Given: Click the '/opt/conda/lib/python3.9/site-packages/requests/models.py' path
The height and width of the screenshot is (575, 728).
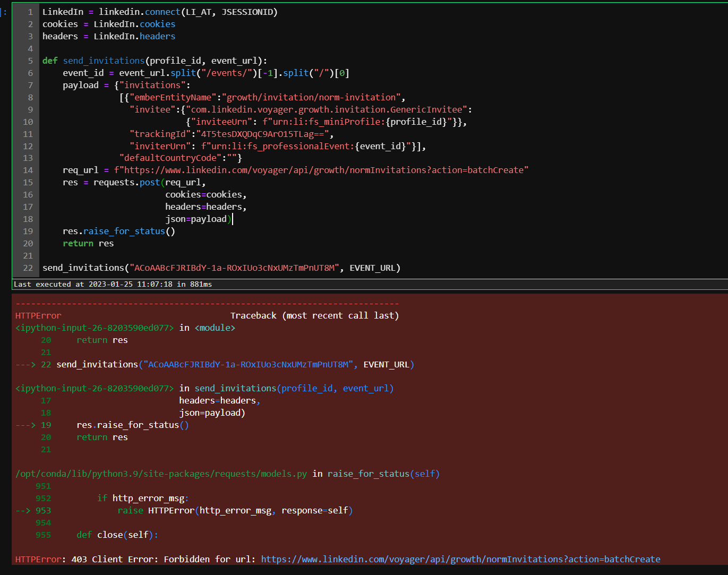Looking at the screenshot, I should click(x=161, y=474).
